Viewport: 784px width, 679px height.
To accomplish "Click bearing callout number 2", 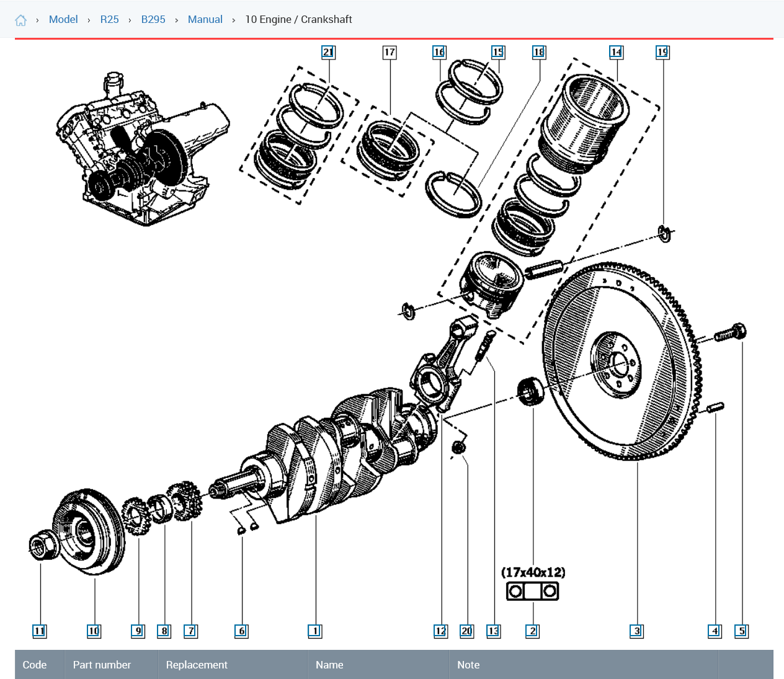I will point(532,631).
